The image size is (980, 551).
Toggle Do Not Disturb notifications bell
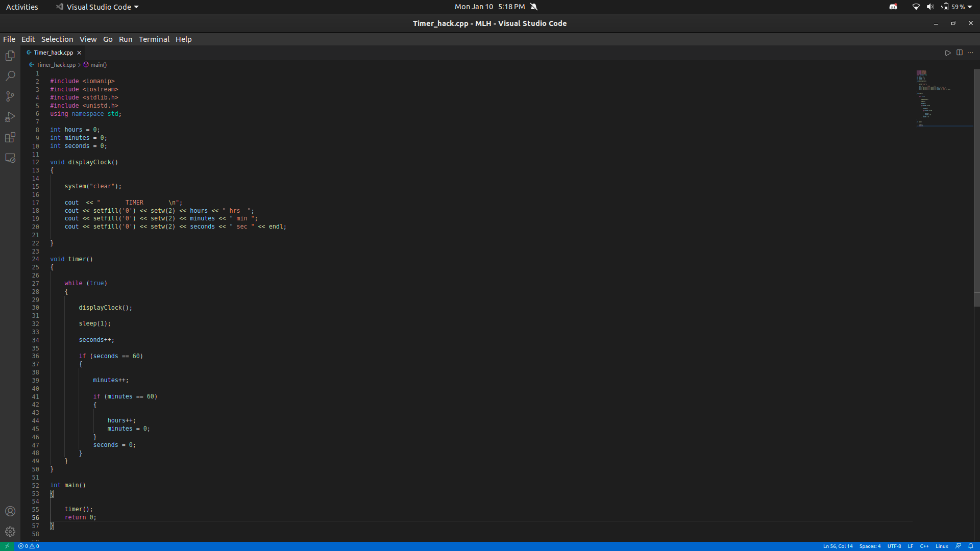534,7
